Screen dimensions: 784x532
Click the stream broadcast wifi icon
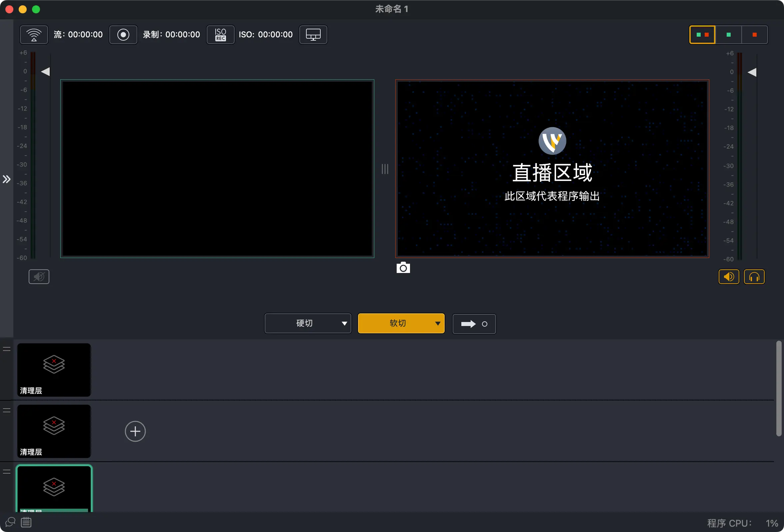34,35
